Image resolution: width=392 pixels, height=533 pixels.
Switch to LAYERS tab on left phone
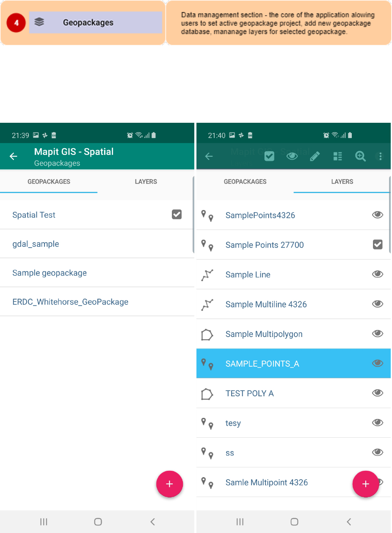[x=146, y=182]
